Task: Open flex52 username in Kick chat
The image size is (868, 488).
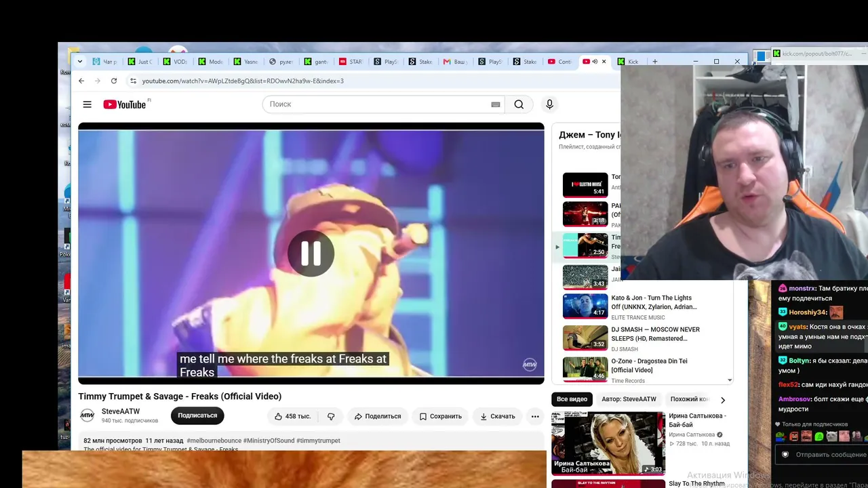Action: tap(789, 384)
